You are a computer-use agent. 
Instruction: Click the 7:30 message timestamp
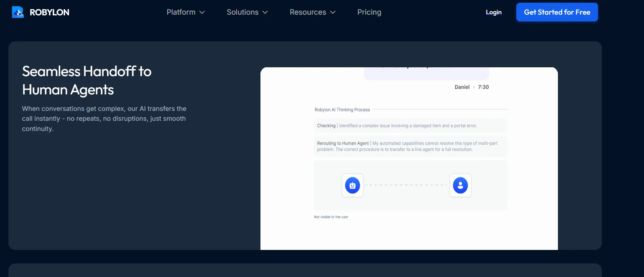point(483,87)
